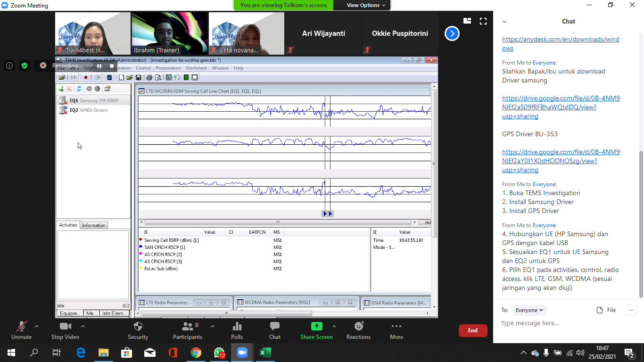Unmute the microphone
The image size is (644, 362).
[21, 327]
